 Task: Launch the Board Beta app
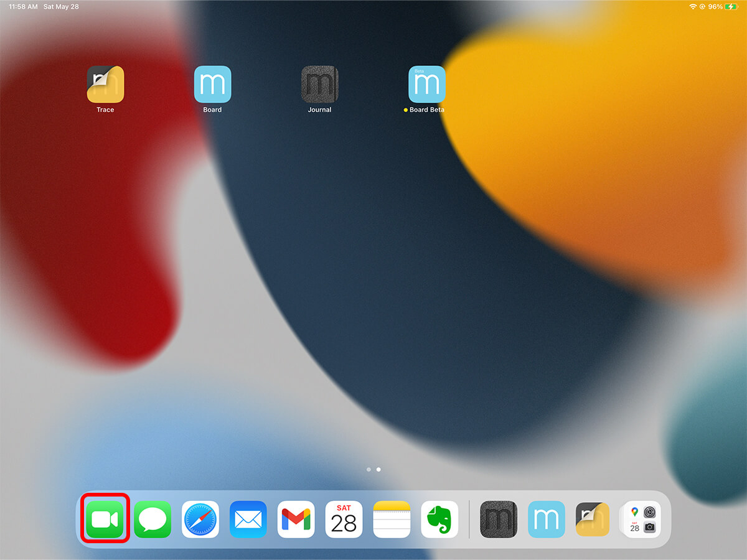(426, 85)
